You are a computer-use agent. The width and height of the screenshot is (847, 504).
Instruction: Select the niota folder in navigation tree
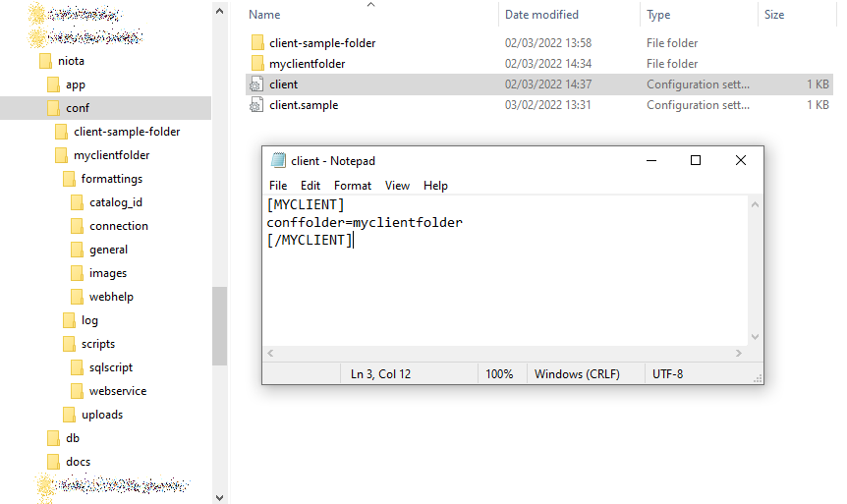click(x=71, y=61)
